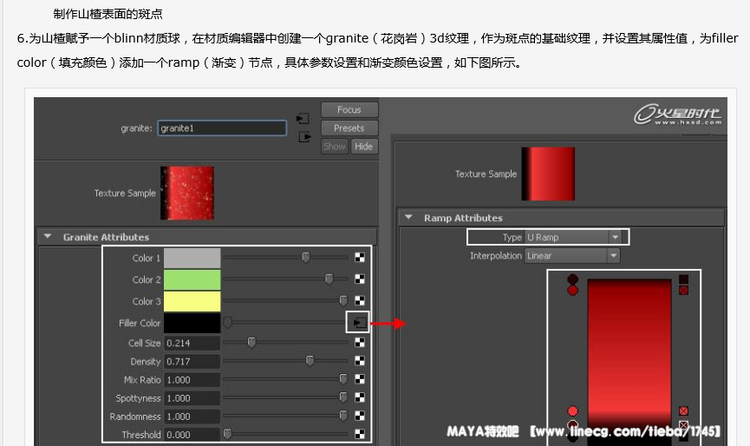The height and width of the screenshot is (446, 750).
Task: Collapse the Granite Attributes section
Action: tap(48, 237)
